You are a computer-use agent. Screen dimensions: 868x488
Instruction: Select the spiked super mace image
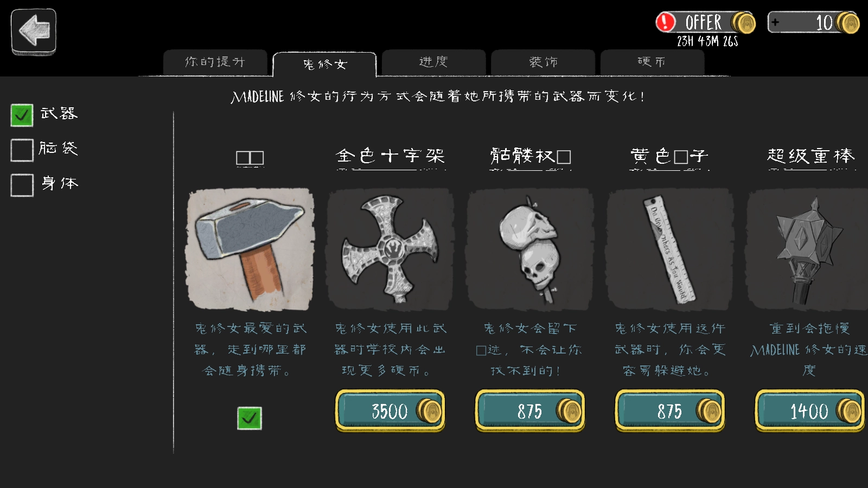(808, 249)
